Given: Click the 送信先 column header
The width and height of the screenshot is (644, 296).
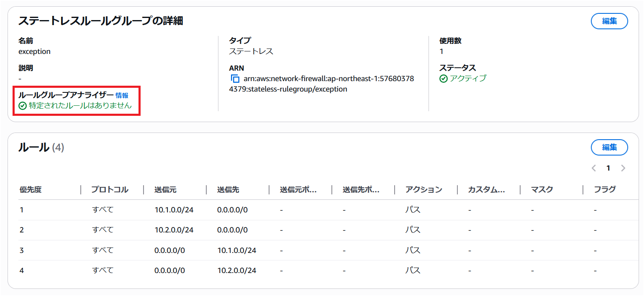Looking at the screenshot, I should coord(228,189).
